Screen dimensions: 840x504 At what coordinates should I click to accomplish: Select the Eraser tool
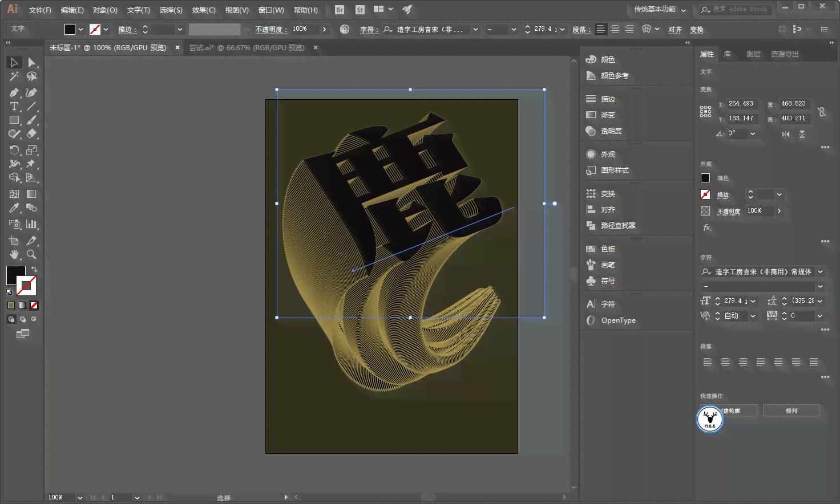pyautogui.click(x=32, y=134)
